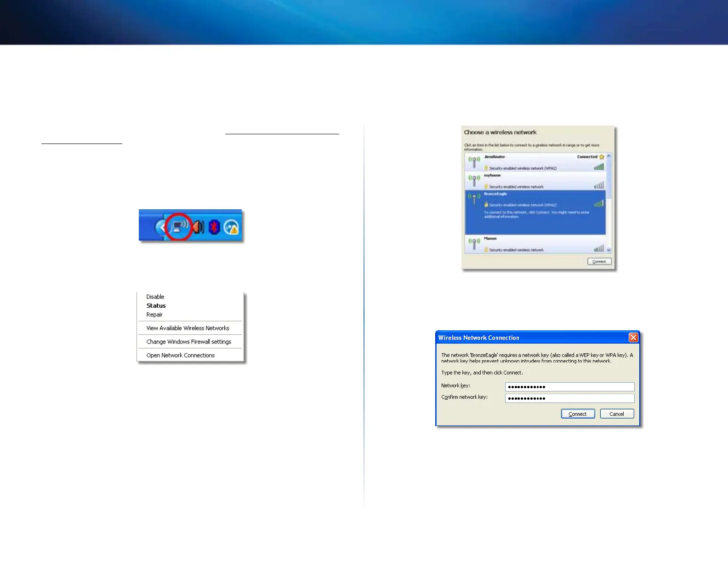Screen dimensions: 728x563
Task: Click the myhome security lock icon
Action: (486, 187)
